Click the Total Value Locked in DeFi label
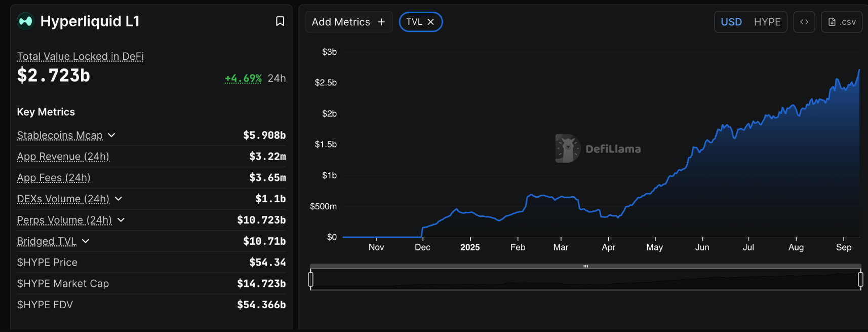Image resolution: width=868 pixels, height=332 pixels. pyautogui.click(x=80, y=56)
